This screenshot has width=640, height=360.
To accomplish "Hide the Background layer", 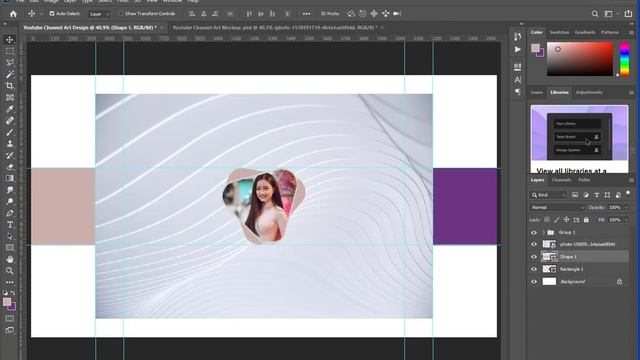I will tap(534, 282).
